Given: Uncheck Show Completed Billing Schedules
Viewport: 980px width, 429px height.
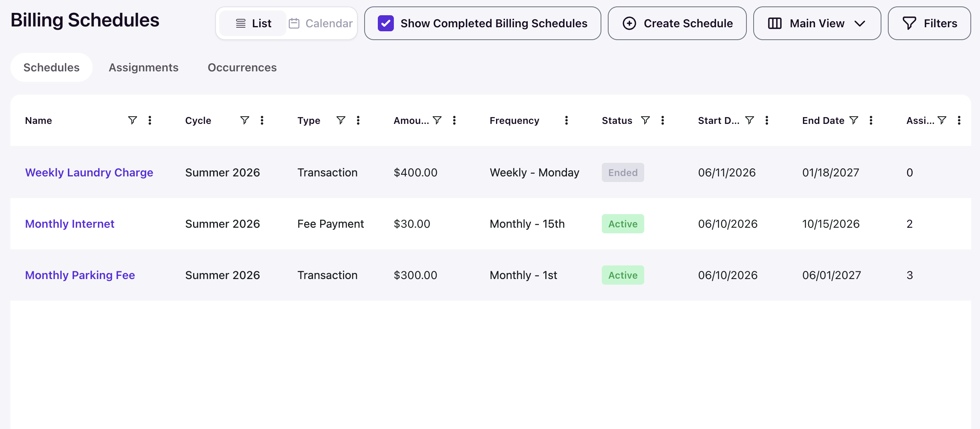Looking at the screenshot, I should [385, 23].
